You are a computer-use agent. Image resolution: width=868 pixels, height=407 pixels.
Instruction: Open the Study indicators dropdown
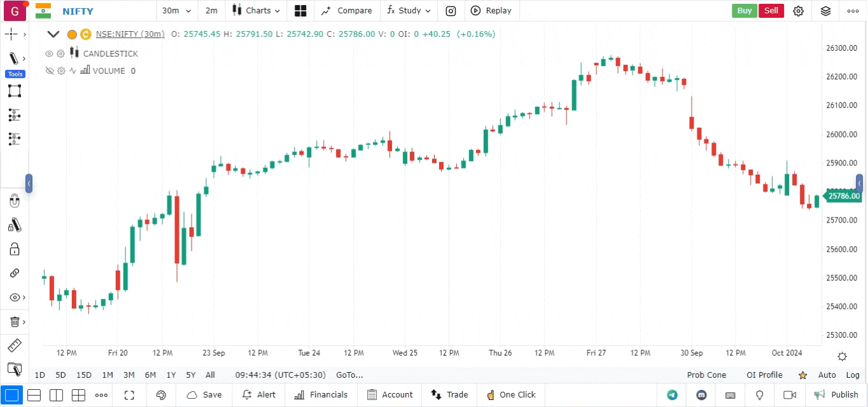[409, 11]
